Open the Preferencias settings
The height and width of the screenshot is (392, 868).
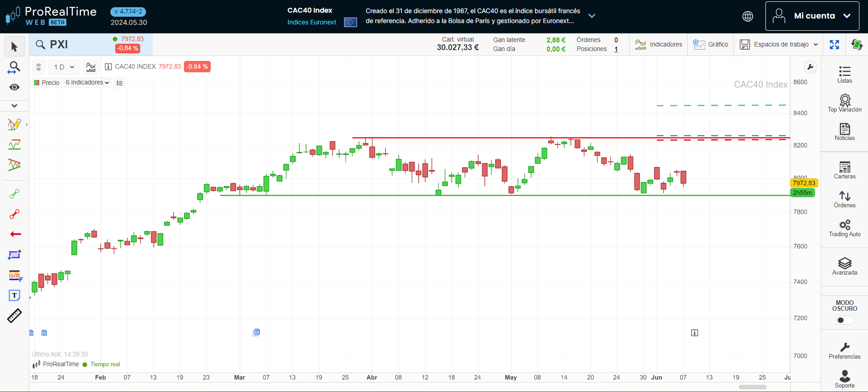[x=844, y=350]
